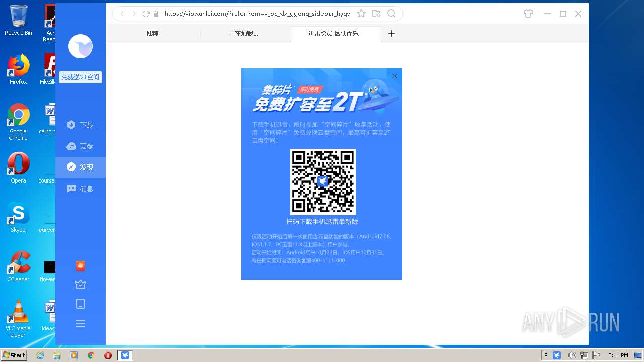Open the Xunlei taskbar button
This screenshot has height=362, width=644.
125,355
